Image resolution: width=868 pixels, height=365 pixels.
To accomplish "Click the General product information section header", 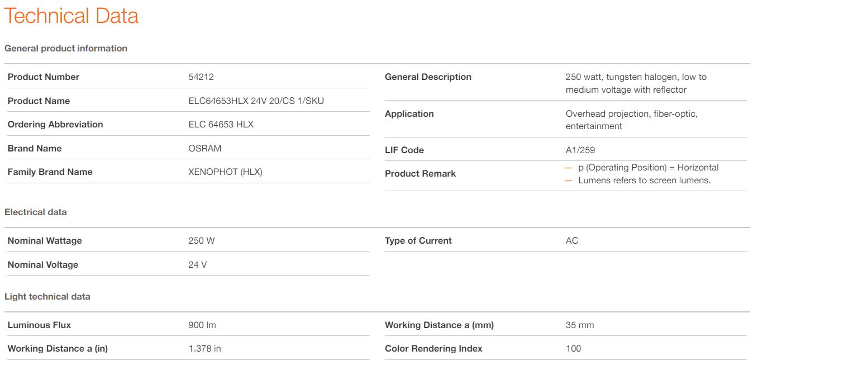I will coord(66,48).
